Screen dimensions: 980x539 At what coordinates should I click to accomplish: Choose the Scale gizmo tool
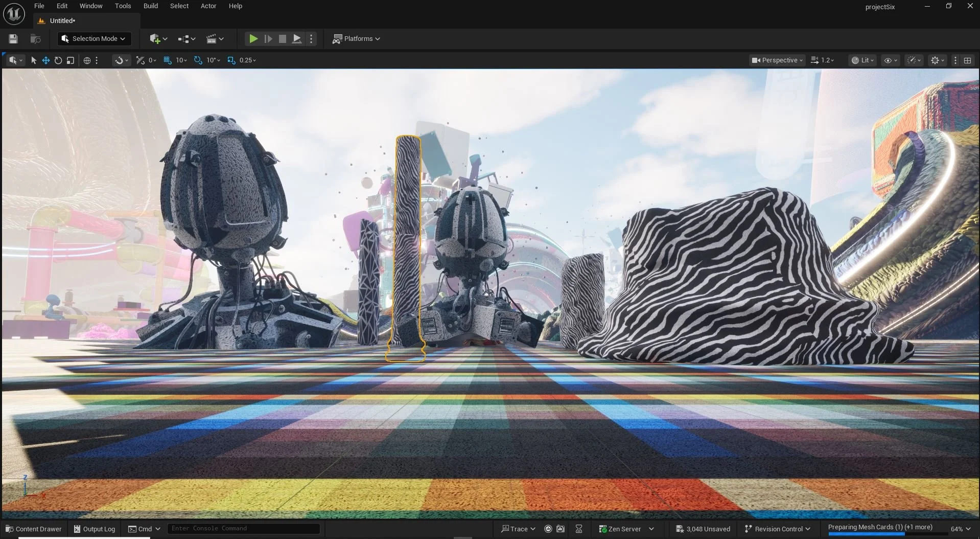click(71, 60)
